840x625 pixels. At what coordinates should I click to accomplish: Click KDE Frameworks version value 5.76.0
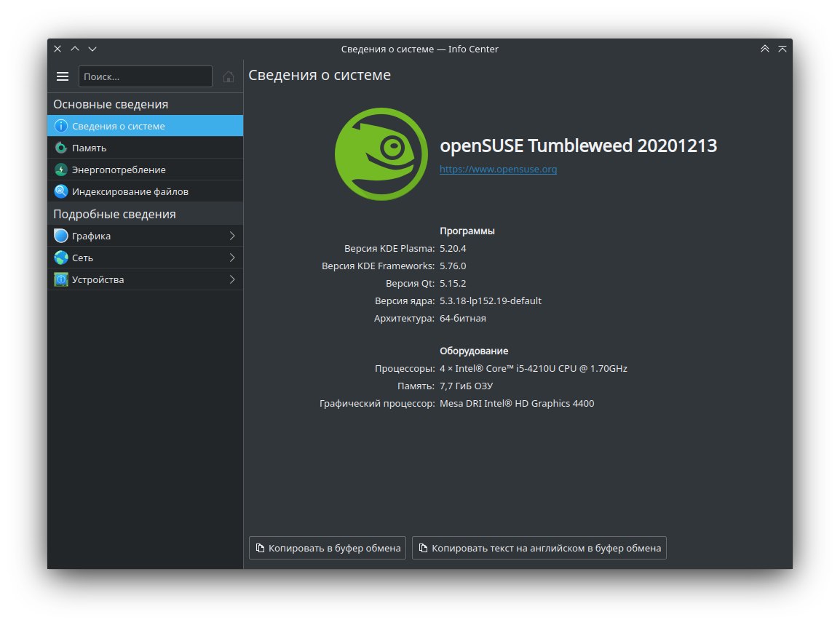[x=453, y=266]
